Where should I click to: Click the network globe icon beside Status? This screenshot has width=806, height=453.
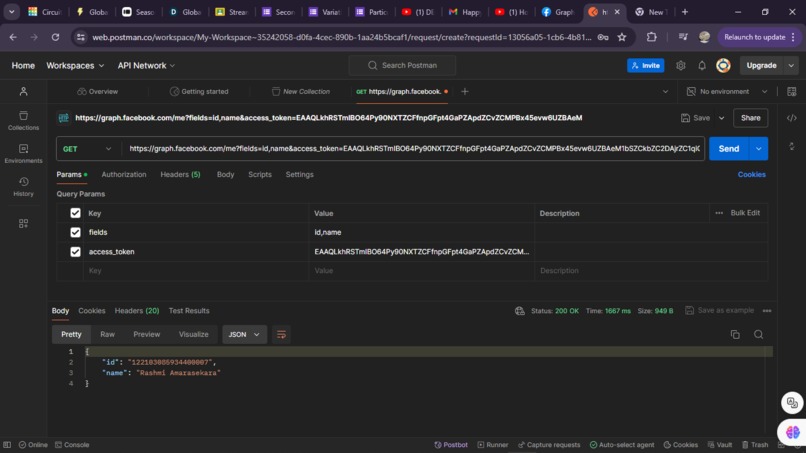click(520, 311)
